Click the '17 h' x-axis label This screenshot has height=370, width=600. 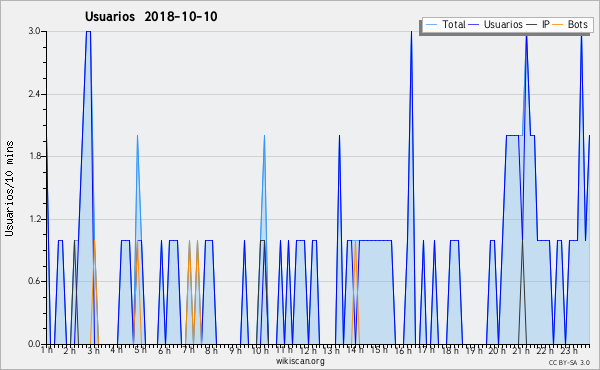click(426, 350)
